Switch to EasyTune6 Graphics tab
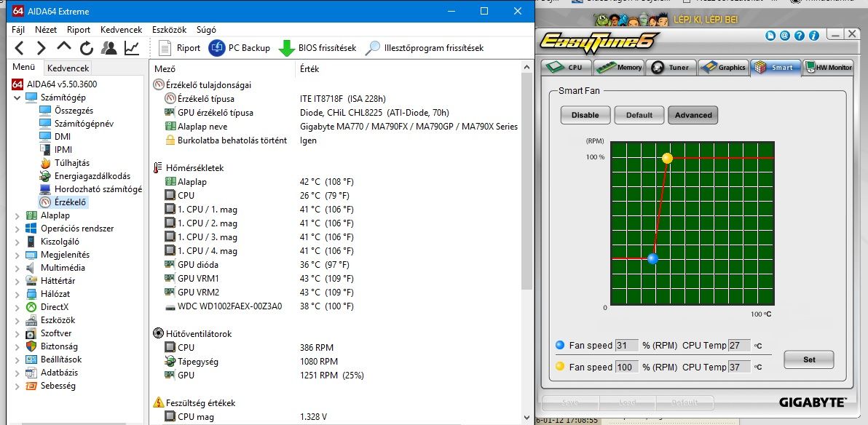The height and width of the screenshot is (425, 868). [724, 68]
